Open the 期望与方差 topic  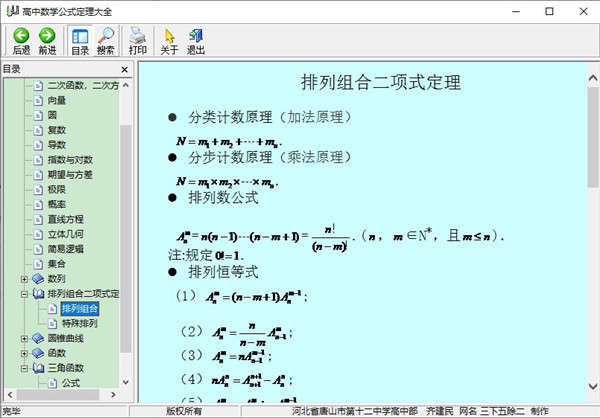[70, 175]
